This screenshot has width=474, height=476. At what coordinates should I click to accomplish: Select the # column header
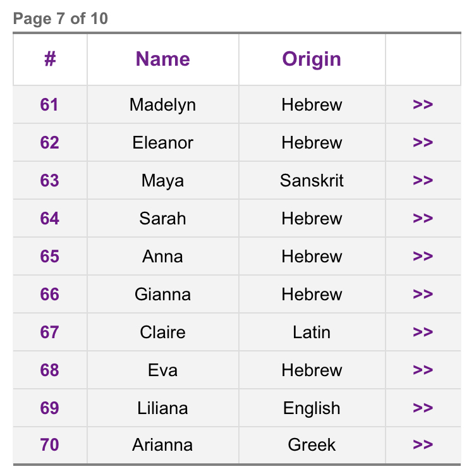pyautogui.click(x=50, y=59)
